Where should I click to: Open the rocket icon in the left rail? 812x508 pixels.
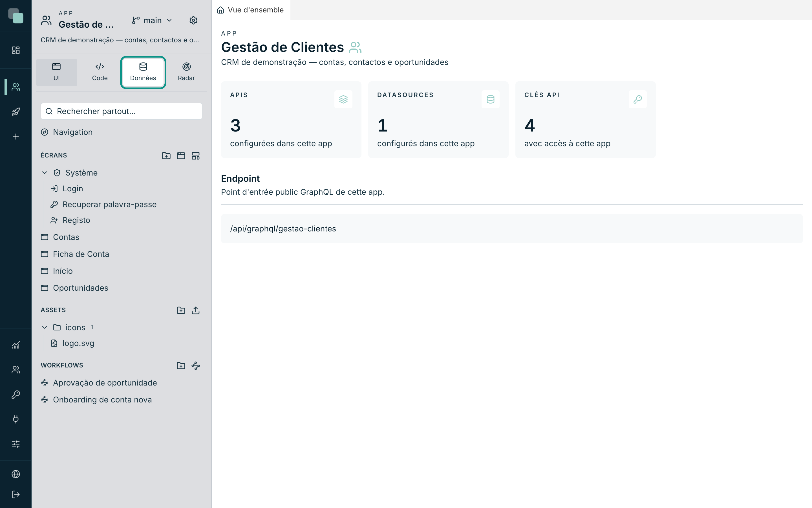click(16, 112)
